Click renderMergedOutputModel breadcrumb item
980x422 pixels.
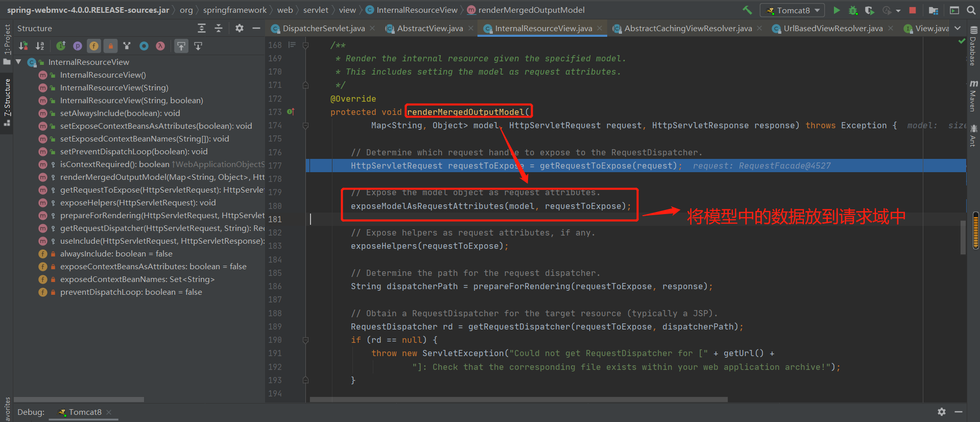click(525, 10)
